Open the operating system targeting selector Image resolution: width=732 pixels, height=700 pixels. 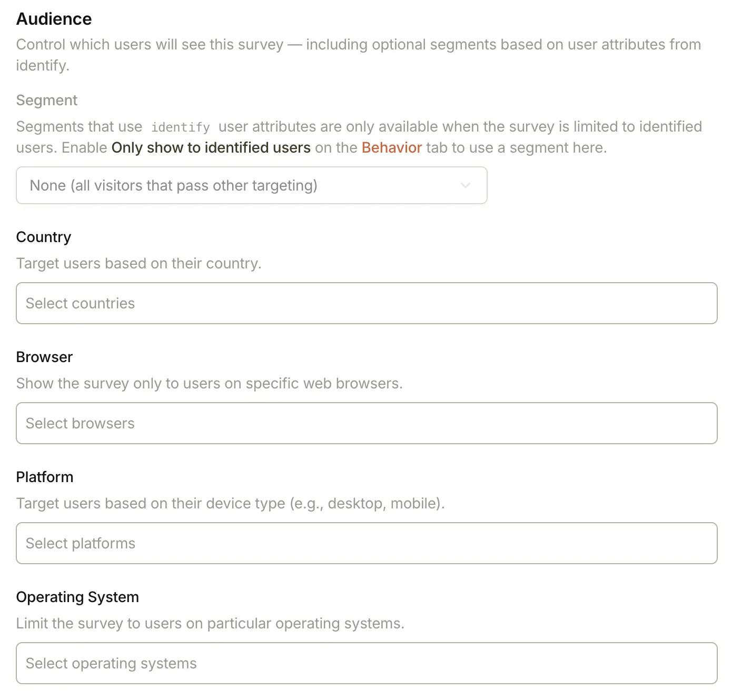pos(367,663)
